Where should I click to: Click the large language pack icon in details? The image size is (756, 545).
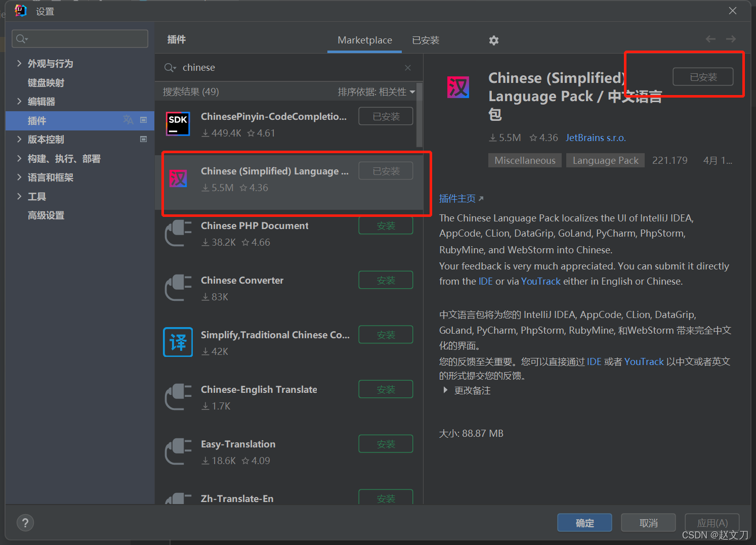pyautogui.click(x=458, y=87)
